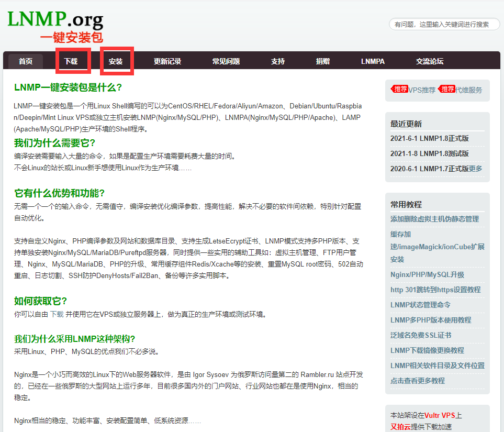Open the http 301跳转到https设置教程 link
Viewport: 504px width, 432px height.
point(435,290)
